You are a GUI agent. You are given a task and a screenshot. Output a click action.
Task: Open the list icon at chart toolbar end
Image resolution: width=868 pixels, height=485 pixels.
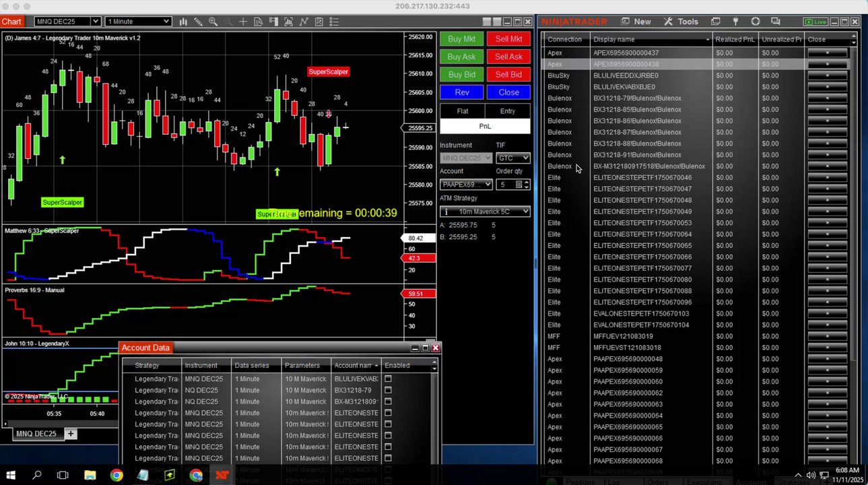tap(334, 22)
